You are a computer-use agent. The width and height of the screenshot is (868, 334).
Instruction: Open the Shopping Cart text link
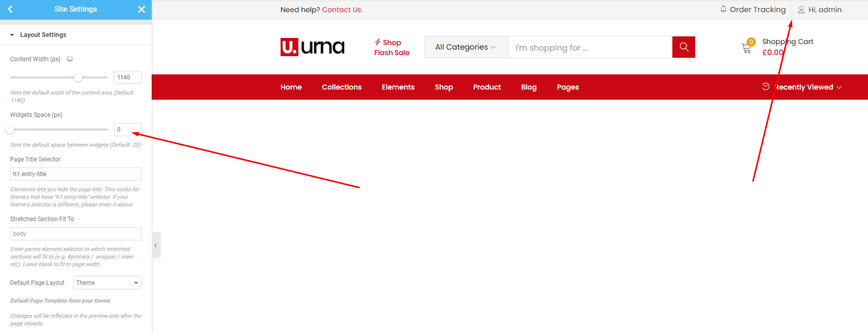(788, 41)
